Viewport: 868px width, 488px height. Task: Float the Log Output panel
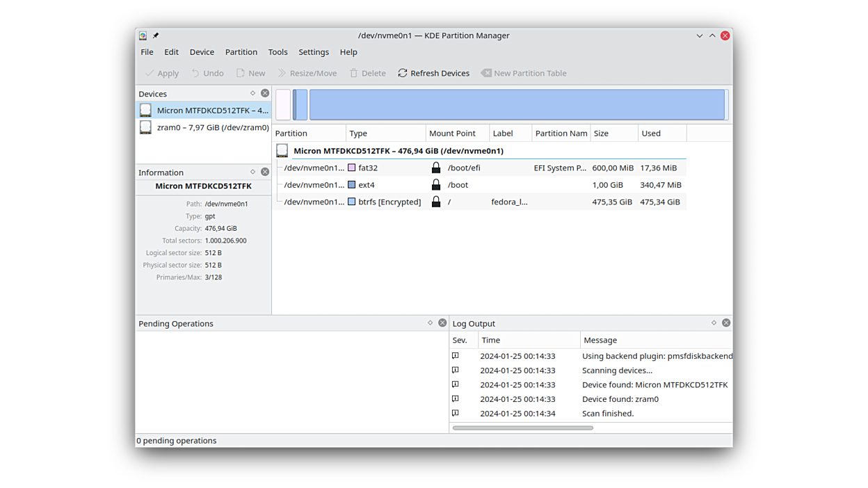click(x=714, y=323)
